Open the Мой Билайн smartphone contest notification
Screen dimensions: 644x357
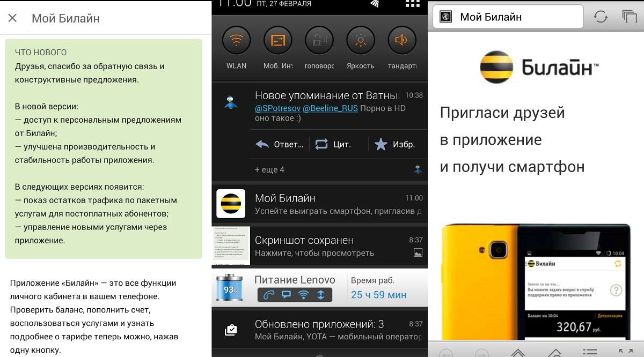[x=320, y=204]
